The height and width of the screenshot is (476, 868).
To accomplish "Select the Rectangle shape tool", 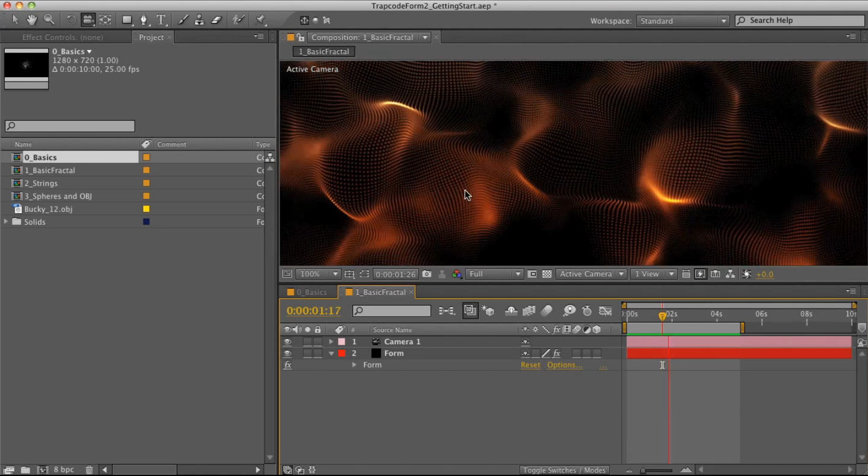I will [x=127, y=20].
